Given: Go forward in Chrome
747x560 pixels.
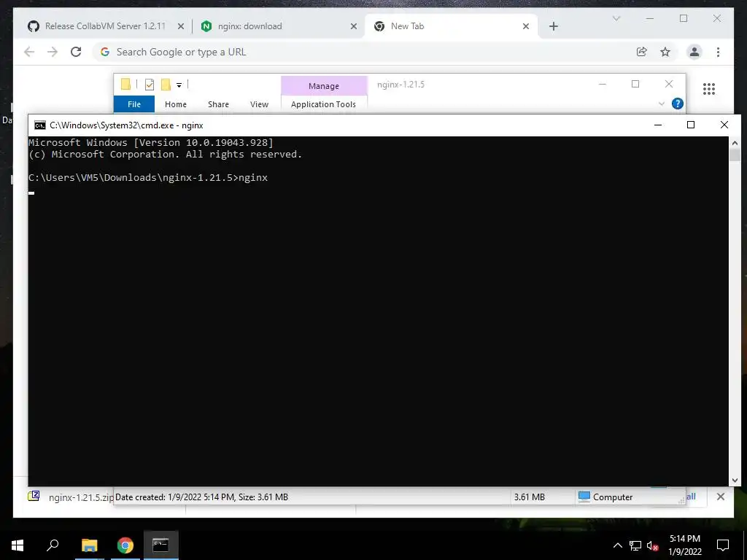Looking at the screenshot, I should tap(53, 52).
